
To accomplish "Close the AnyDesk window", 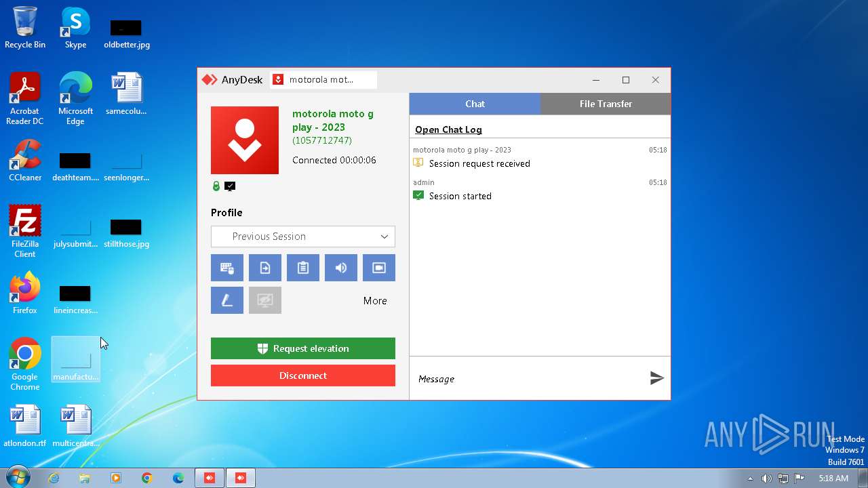I will click(x=656, y=80).
